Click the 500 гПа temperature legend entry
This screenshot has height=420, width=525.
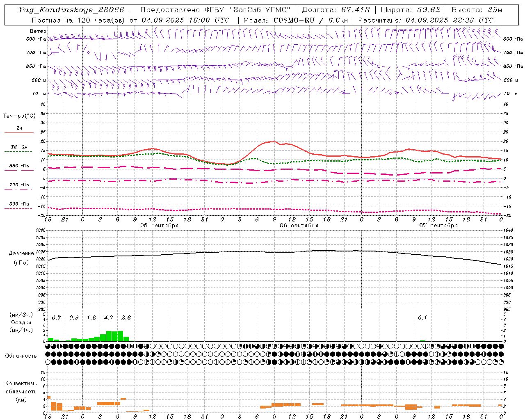[19, 204]
